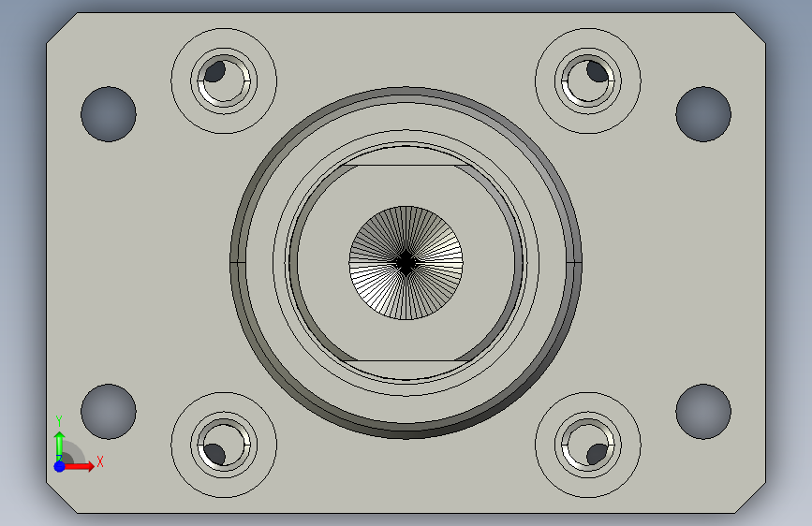The height and width of the screenshot is (526, 812).
Task: Select the upper-right plain through hole
Action: click(703, 114)
